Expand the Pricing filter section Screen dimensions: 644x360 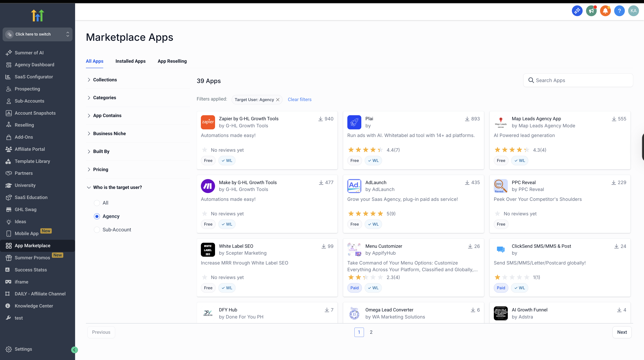pyautogui.click(x=100, y=169)
